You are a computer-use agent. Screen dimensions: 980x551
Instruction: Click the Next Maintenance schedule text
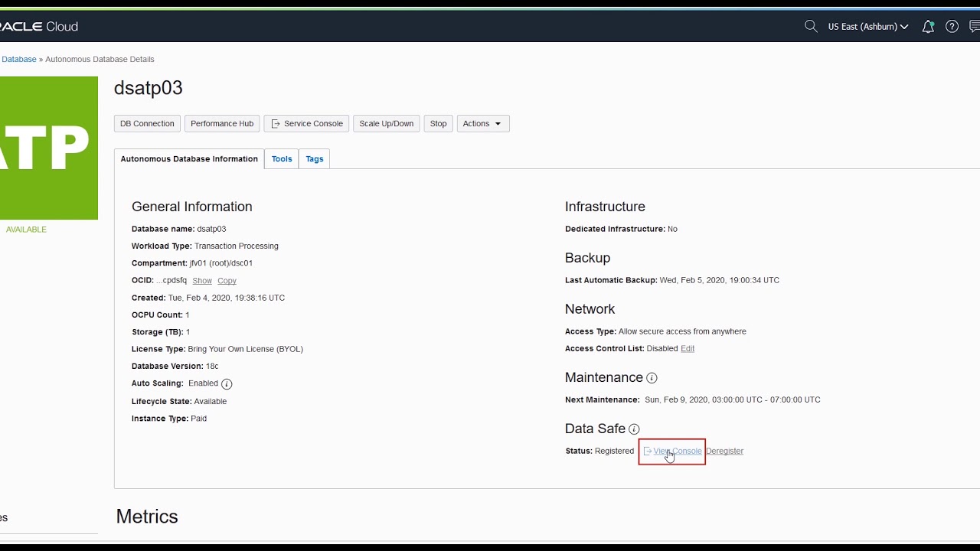[x=733, y=399]
